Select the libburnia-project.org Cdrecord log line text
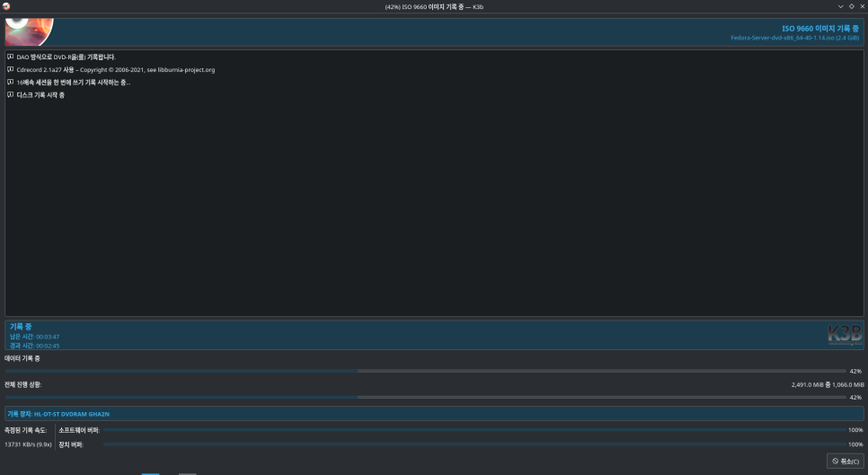 coord(115,69)
